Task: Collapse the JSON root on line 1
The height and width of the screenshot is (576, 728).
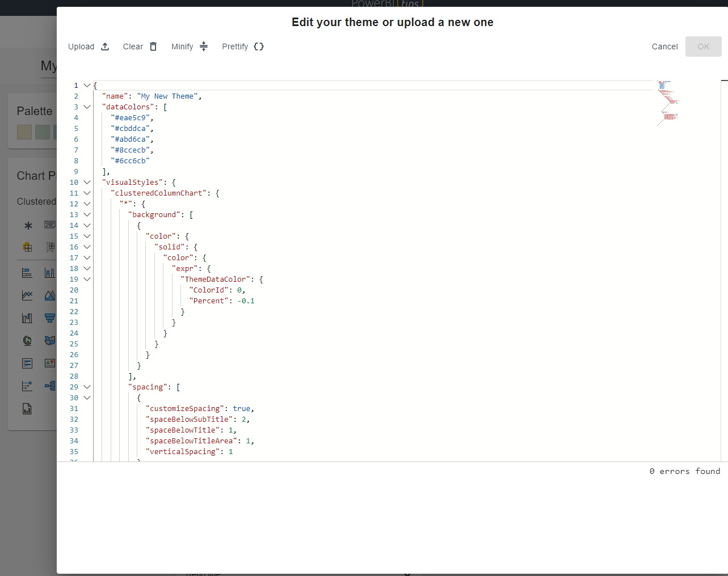Action: pyautogui.click(x=86, y=85)
